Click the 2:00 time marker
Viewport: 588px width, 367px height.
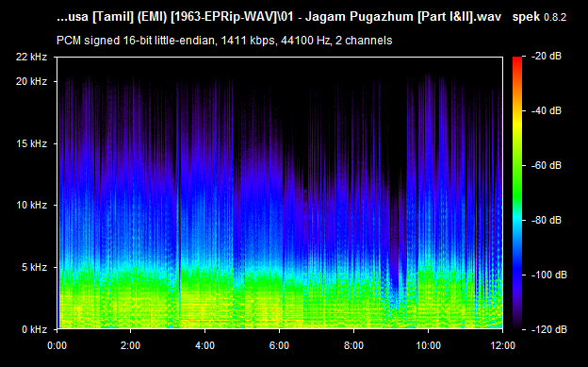[130, 345]
